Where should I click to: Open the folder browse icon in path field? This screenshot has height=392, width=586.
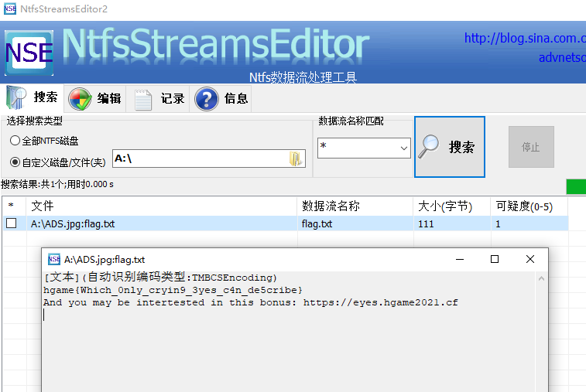pyautogui.click(x=295, y=159)
